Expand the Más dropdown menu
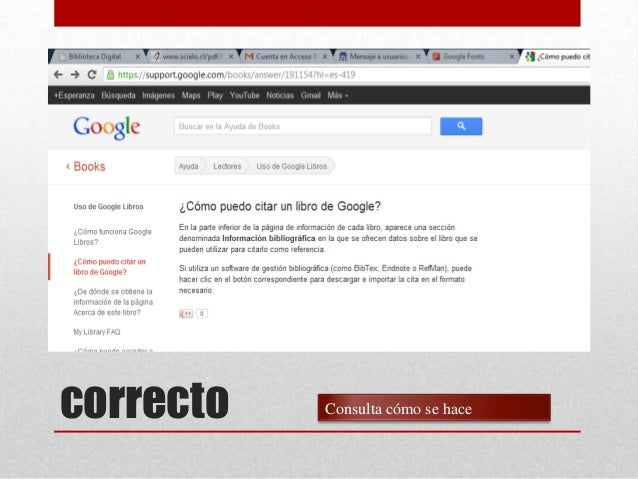 (x=338, y=96)
